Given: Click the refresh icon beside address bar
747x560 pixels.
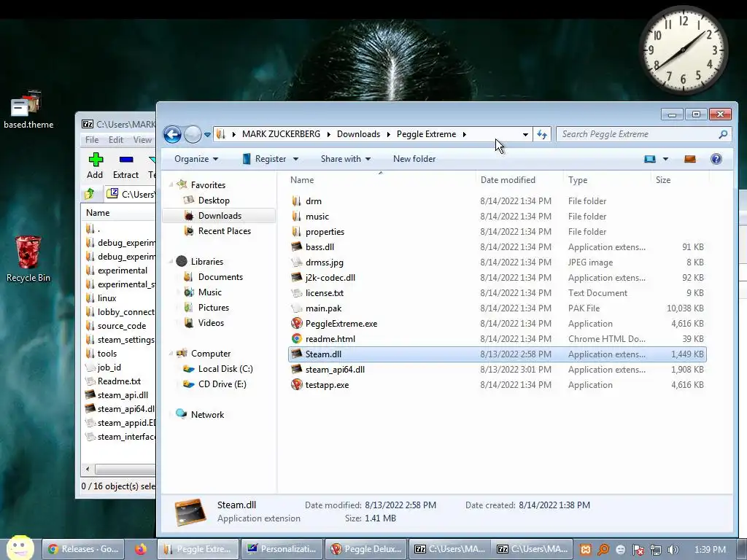Looking at the screenshot, I should 542,135.
